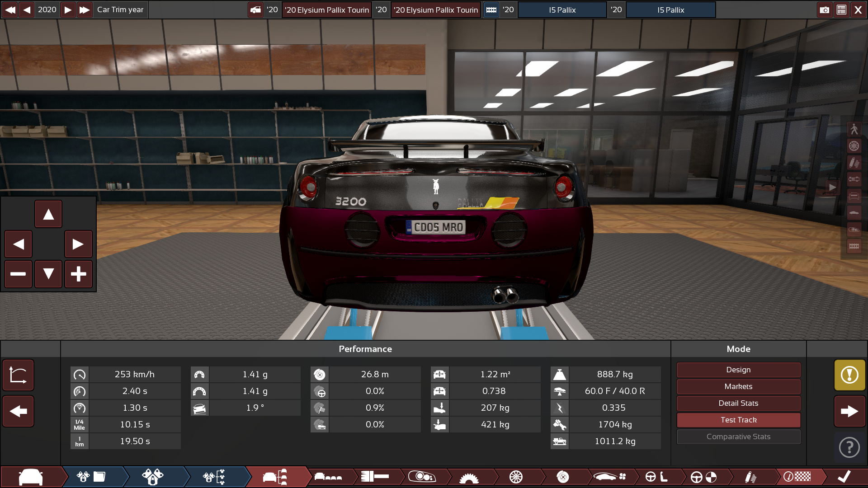
Task: Open the second I5 Pallix variant selector
Action: [670, 9]
